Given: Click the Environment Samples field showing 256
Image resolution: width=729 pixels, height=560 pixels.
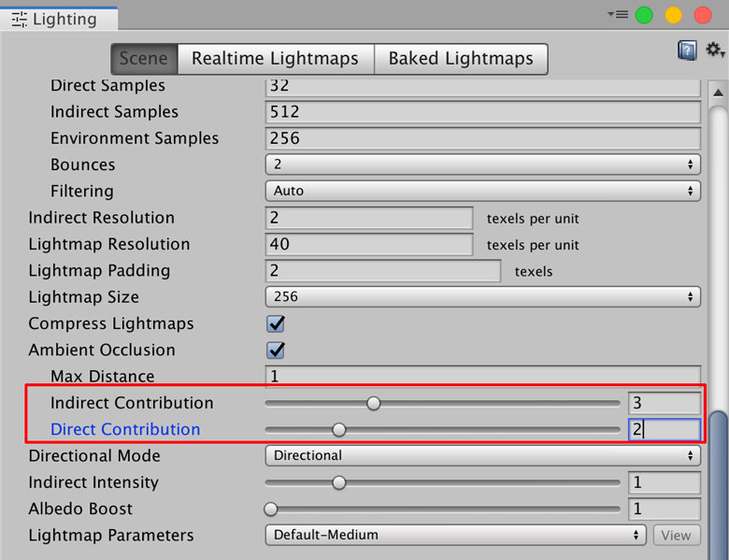Looking at the screenshot, I should click(482, 138).
